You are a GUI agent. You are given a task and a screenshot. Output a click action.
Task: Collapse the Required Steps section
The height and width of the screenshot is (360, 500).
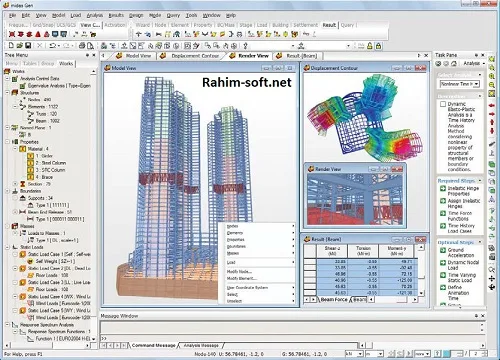(480, 181)
